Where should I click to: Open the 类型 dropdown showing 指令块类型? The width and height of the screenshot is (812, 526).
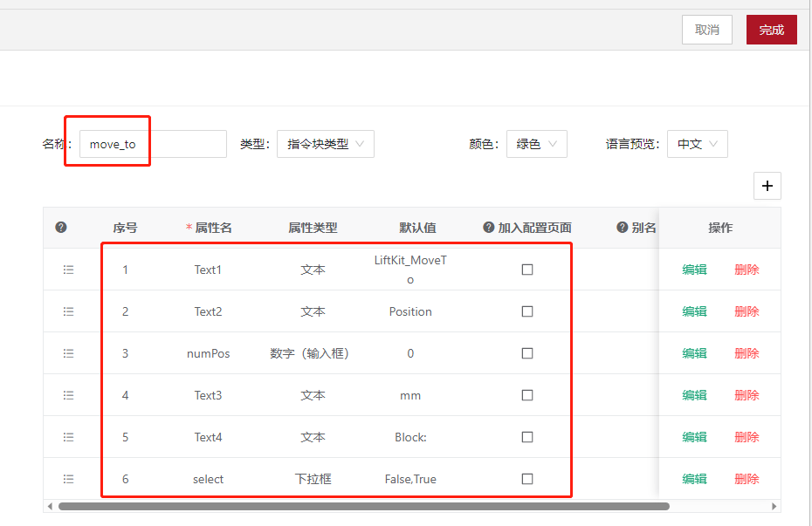tap(325, 144)
